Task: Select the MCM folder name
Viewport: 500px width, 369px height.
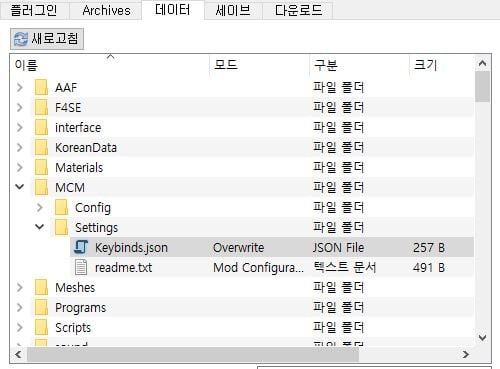Action: (x=70, y=187)
